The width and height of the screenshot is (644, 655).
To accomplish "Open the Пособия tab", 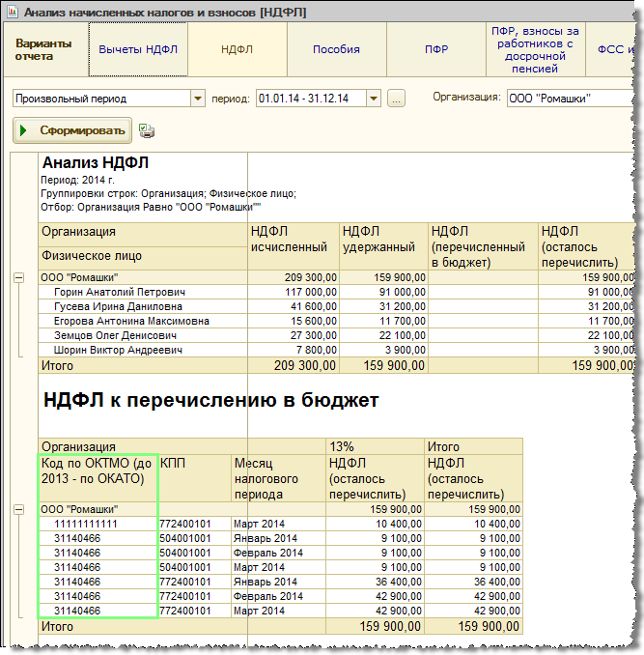I will click(336, 49).
